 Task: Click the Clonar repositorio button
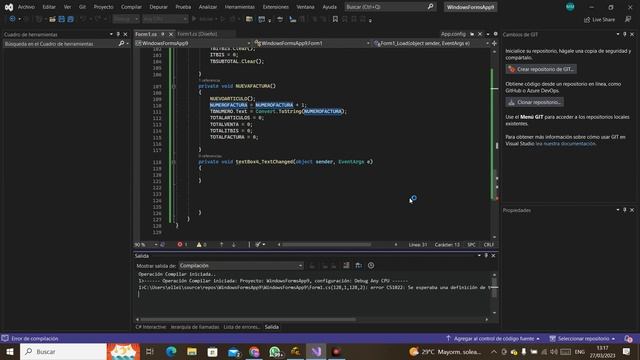pyautogui.click(x=535, y=102)
